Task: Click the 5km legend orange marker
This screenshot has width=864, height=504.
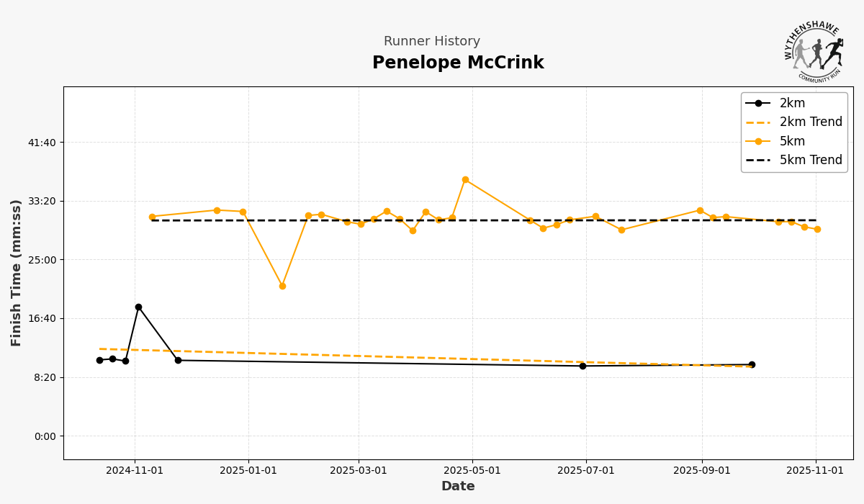Action: 758,141
